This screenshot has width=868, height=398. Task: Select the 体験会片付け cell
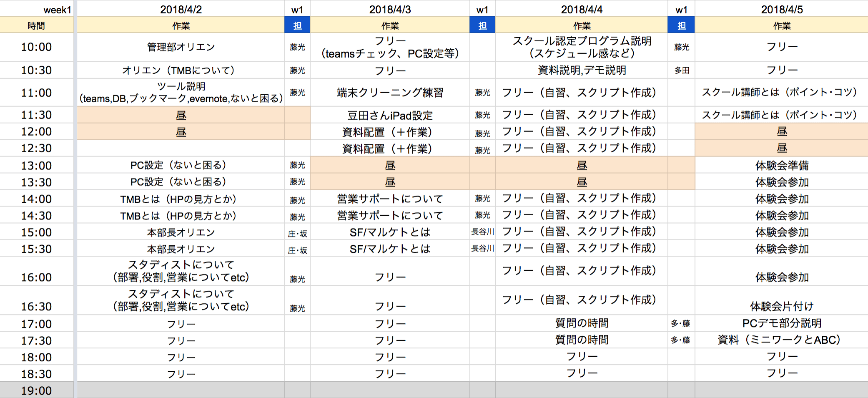(782, 306)
